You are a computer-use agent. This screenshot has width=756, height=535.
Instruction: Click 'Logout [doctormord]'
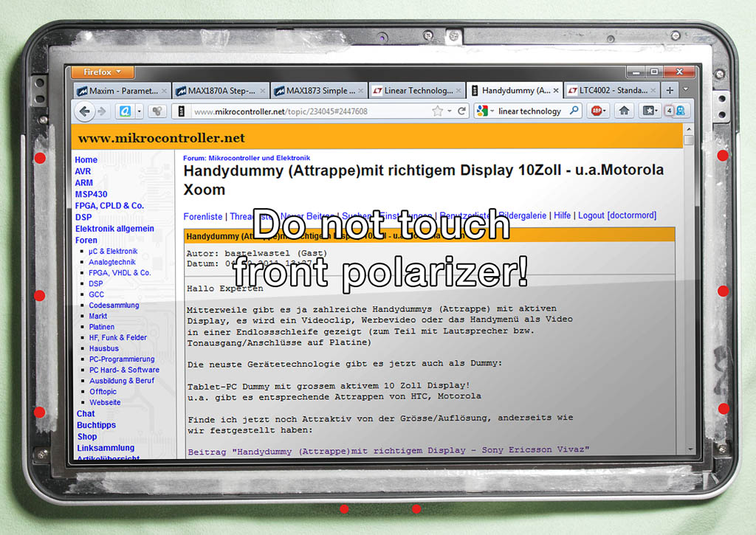617,215
